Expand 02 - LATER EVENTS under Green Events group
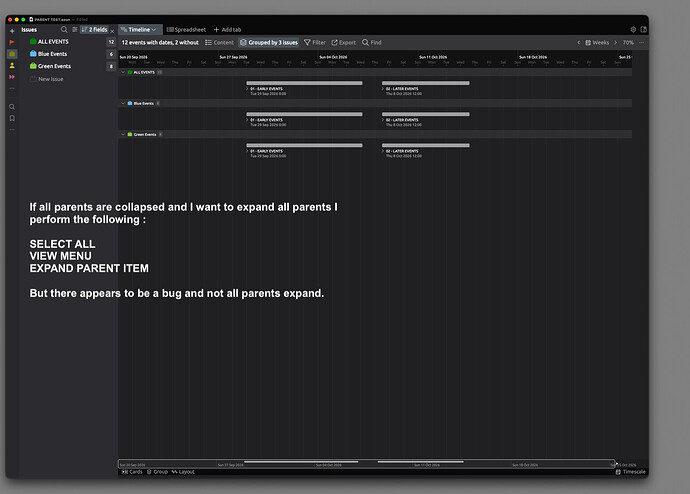The height and width of the screenshot is (494, 690). 383,151
